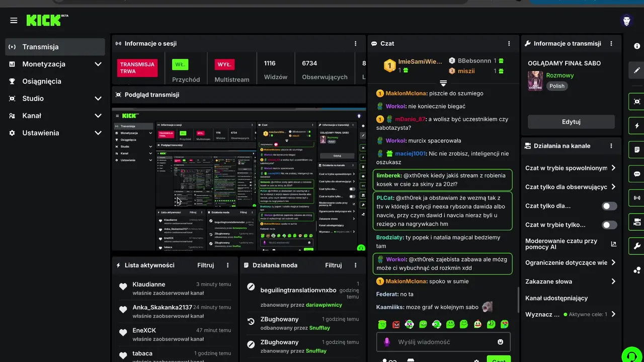Toggle the wrench stream info icon in rail
Viewport: 644px width, 362px height.
637,246
